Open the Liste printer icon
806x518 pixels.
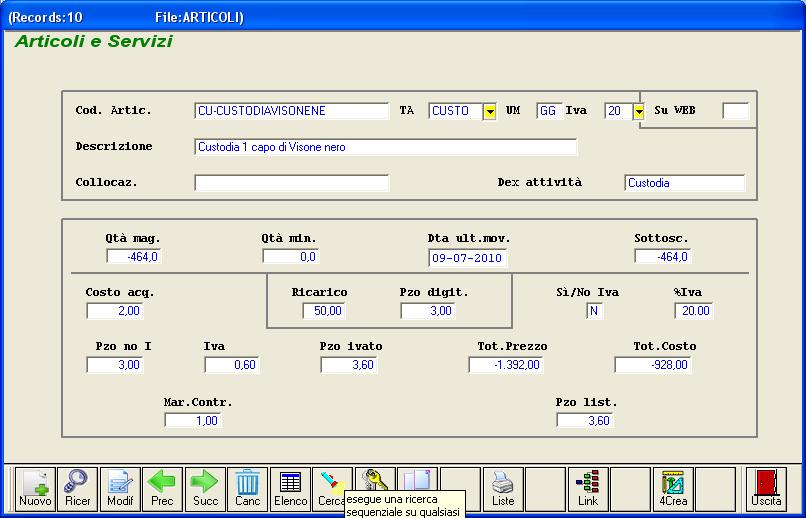pyautogui.click(x=503, y=489)
